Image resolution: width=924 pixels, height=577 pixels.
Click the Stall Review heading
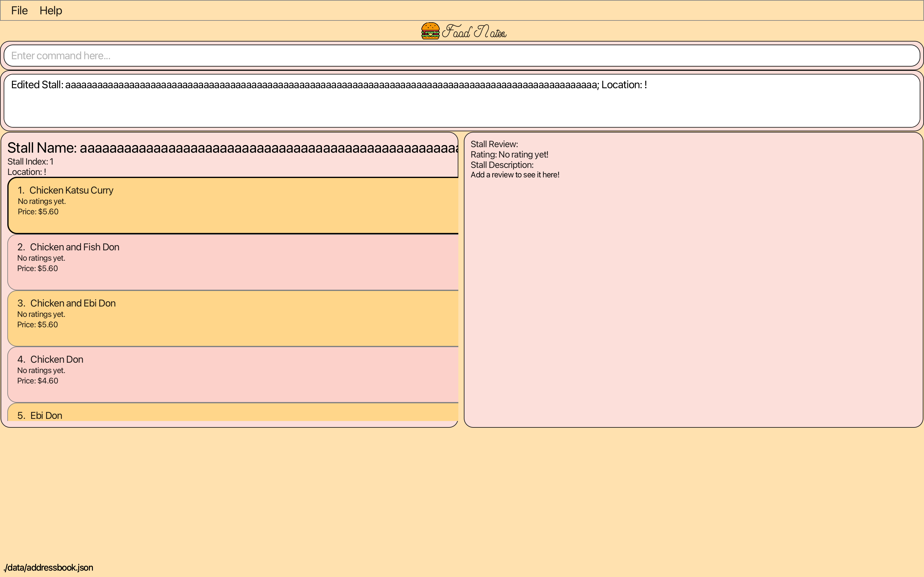494,144
